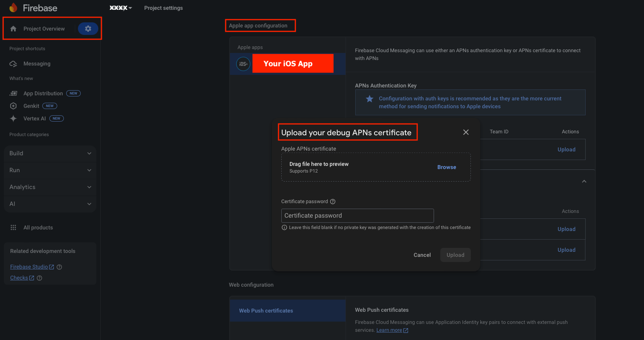Expand the Build category
This screenshot has width=644, height=340.
point(50,153)
